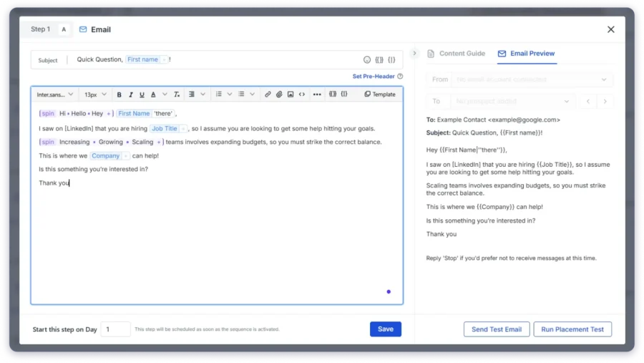
Task: Toggle bold formatting
Action: pyautogui.click(x=119, y=95)
